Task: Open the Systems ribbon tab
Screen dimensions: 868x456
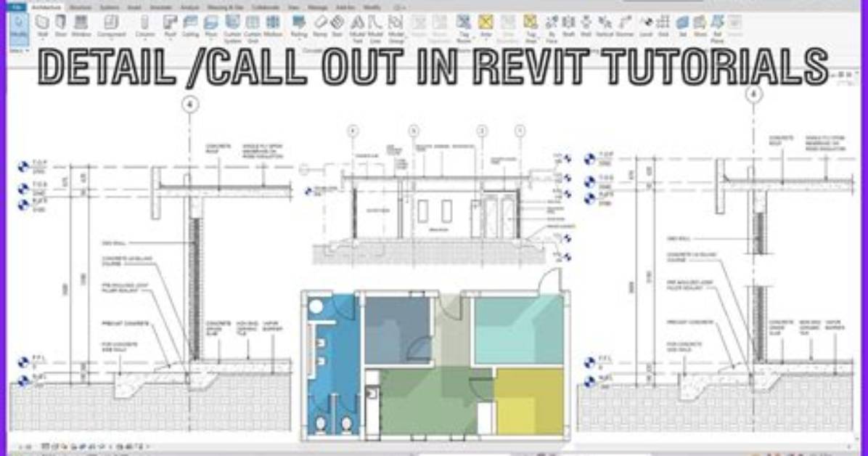Action: 110,7
